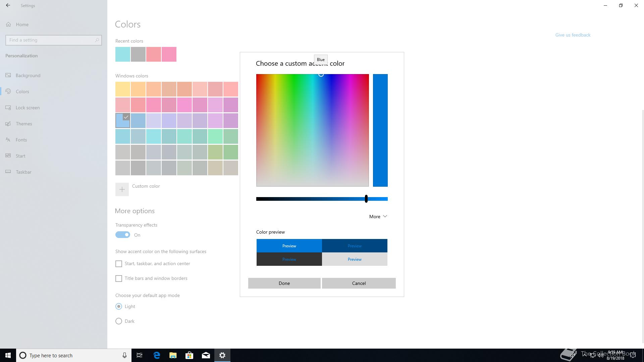Screen dimensions: 644x362
Task: Select the Dark app mode
Action: click(119, 321)
